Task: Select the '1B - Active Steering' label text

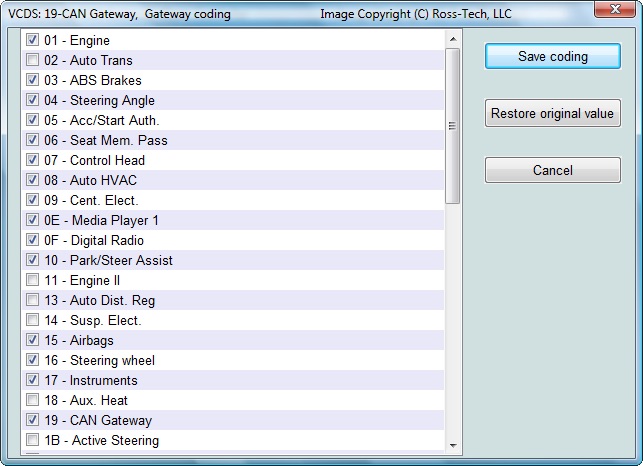Action: [x=101, y=441]
